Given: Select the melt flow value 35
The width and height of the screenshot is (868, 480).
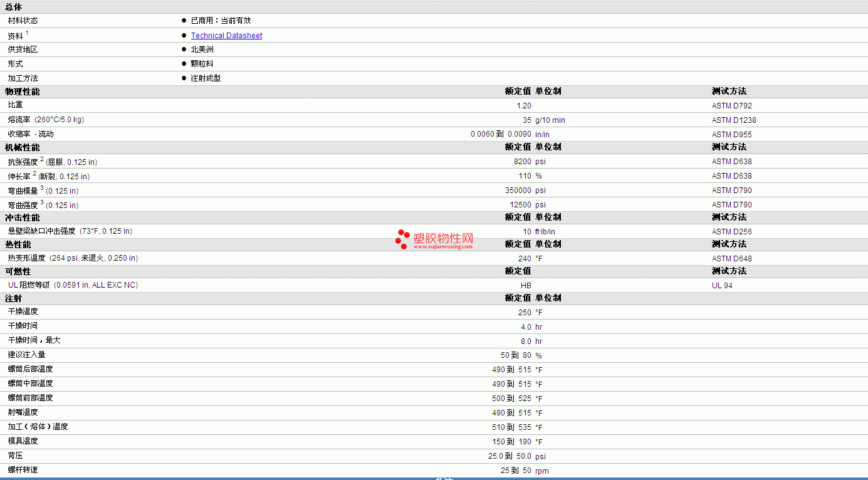Looking at the screenshot, I should pos(527,120).
